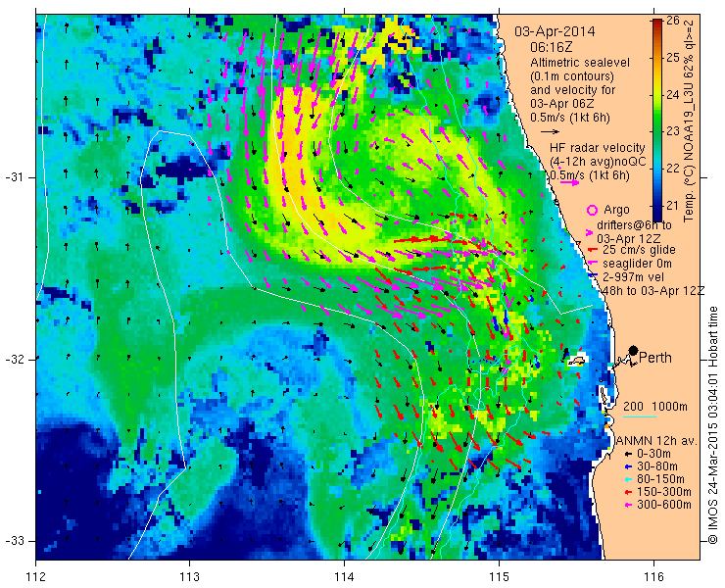Click the magenta drifters arrowhead legend marker
This screenshot has height=588, width=725.
pyautogui.click(x=589, y=232)
